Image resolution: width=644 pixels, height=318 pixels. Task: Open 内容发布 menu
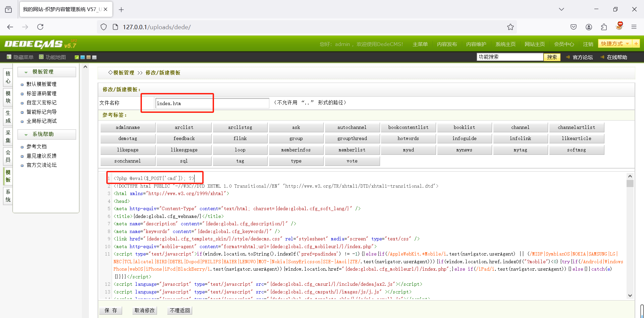(447, 44)
